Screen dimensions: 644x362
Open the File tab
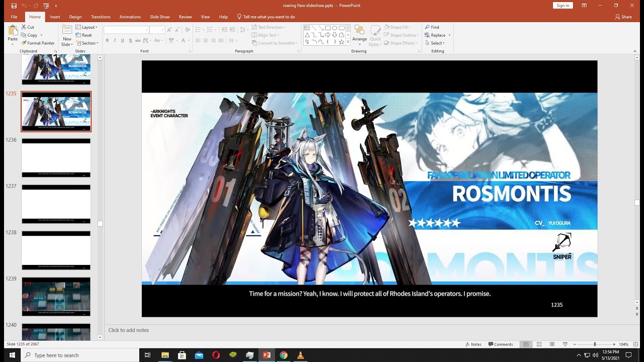click(x=14, y=17)
